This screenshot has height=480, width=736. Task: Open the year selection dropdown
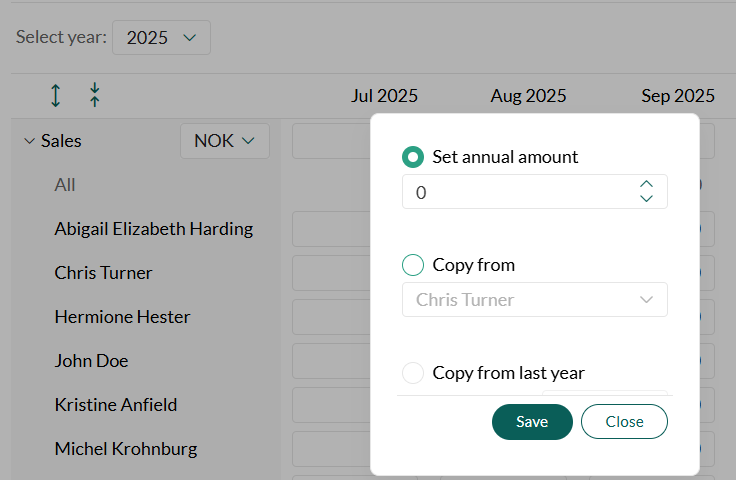[x=161, y=38]
